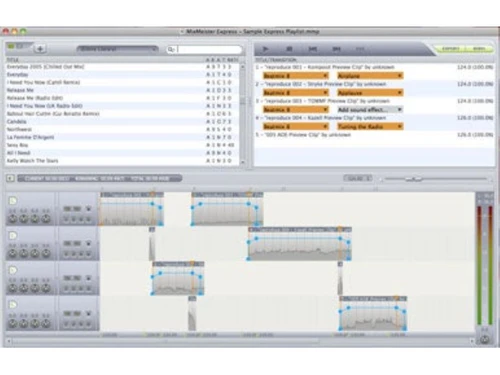Image resolution: width=500 pixels, height=375 pixels.
Task: Select 'Release Me (Radio Edit)' in the library
Action: click(122, 98)
